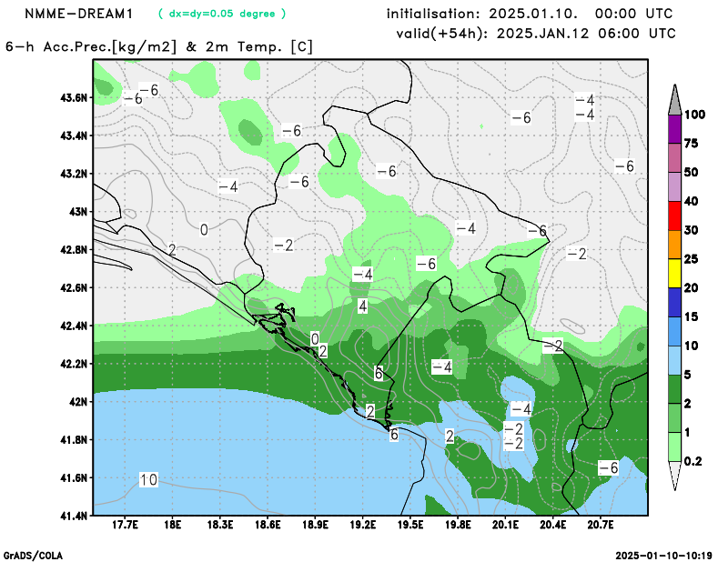Screen dimensions: 728x562
Task: Click the 100 value on the legend
Action: 694,115
